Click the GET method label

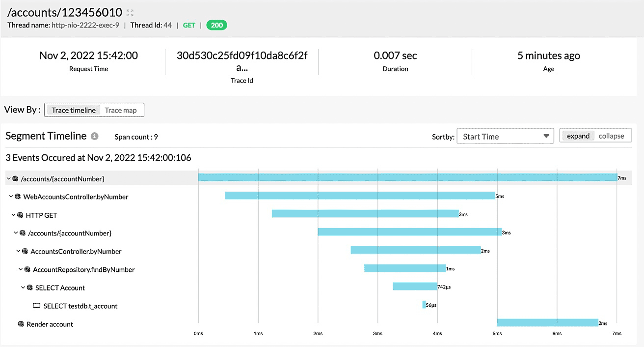tap(188, 25)
